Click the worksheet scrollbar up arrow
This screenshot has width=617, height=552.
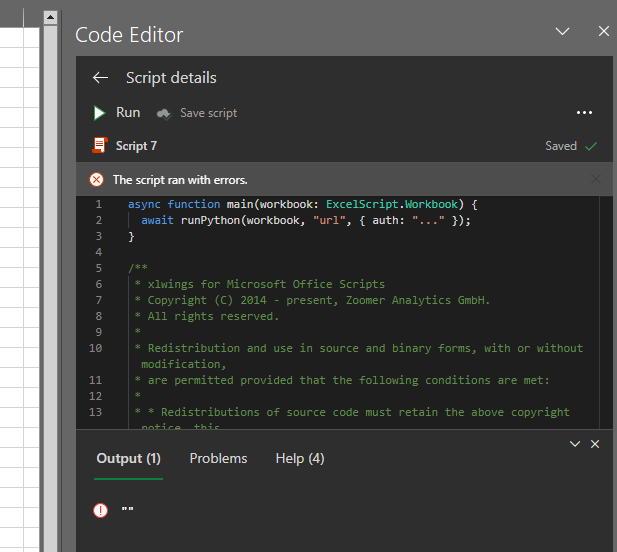tap(50, 17)
